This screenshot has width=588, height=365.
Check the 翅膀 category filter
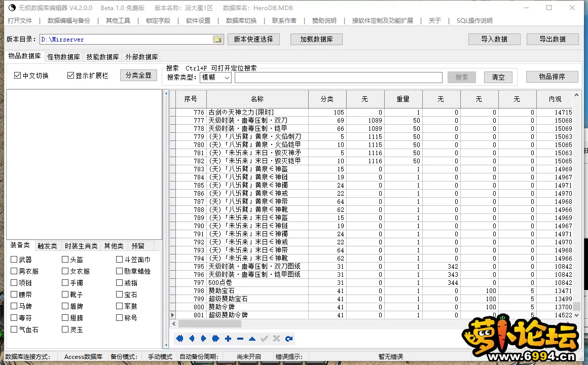[65, 318]
